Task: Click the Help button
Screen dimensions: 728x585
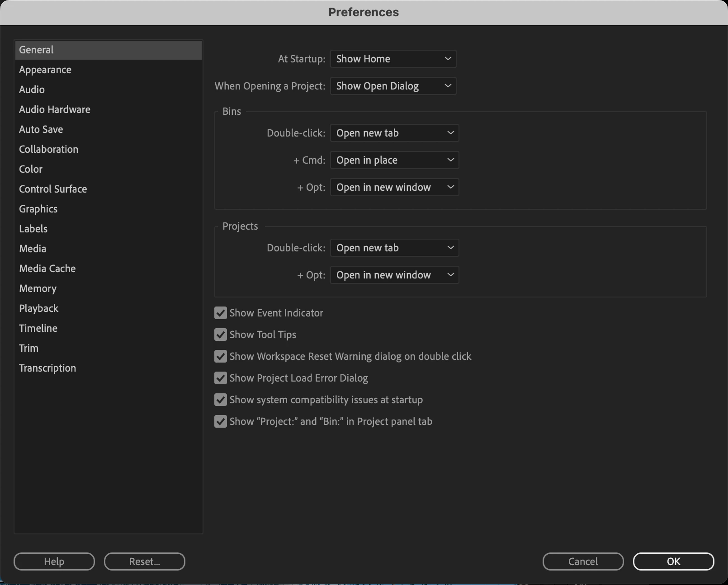Action: click(x=54, y=561)
